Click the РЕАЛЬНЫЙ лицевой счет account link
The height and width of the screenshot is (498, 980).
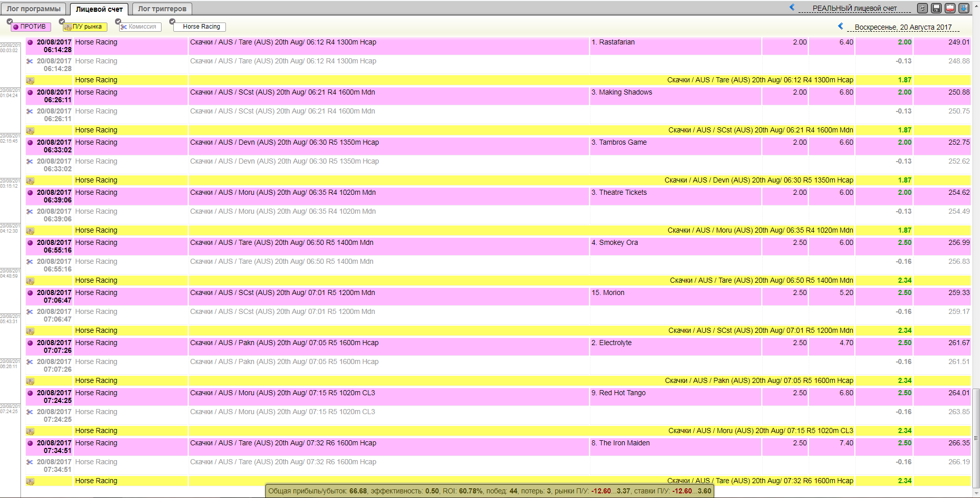click(x=854, y=8)
